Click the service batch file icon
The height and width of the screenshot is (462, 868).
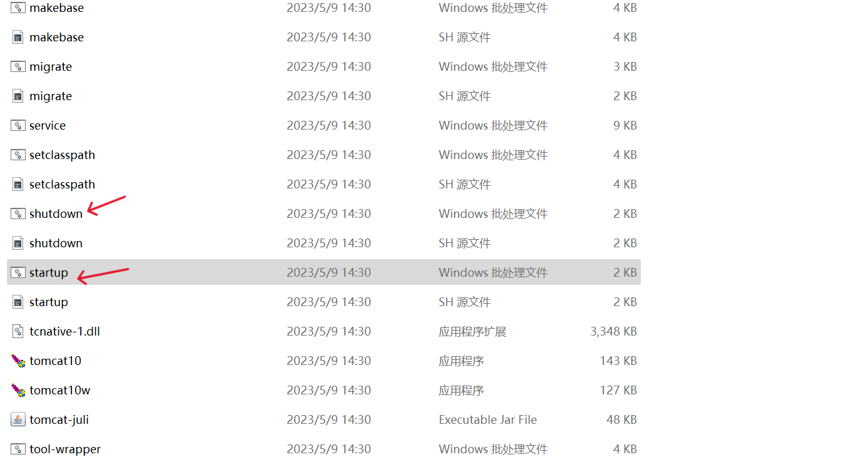point(18,126)
